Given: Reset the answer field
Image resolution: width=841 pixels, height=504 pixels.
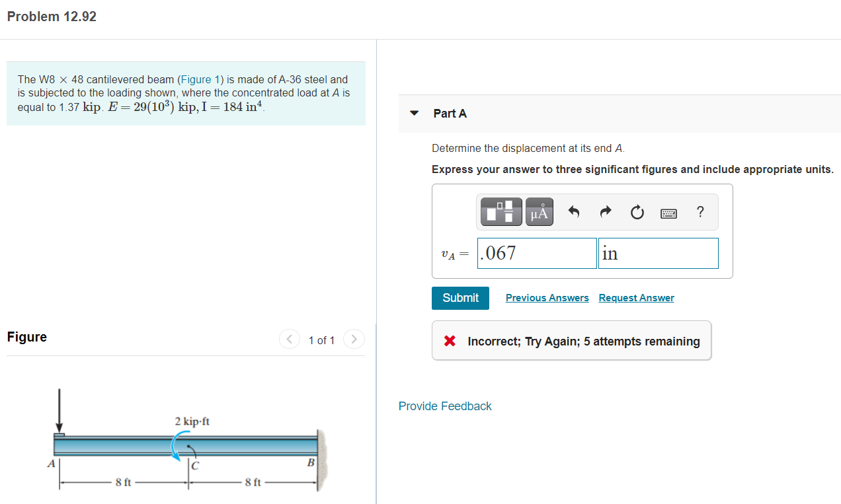Looking at the screenshot, I should click(637, 212).
